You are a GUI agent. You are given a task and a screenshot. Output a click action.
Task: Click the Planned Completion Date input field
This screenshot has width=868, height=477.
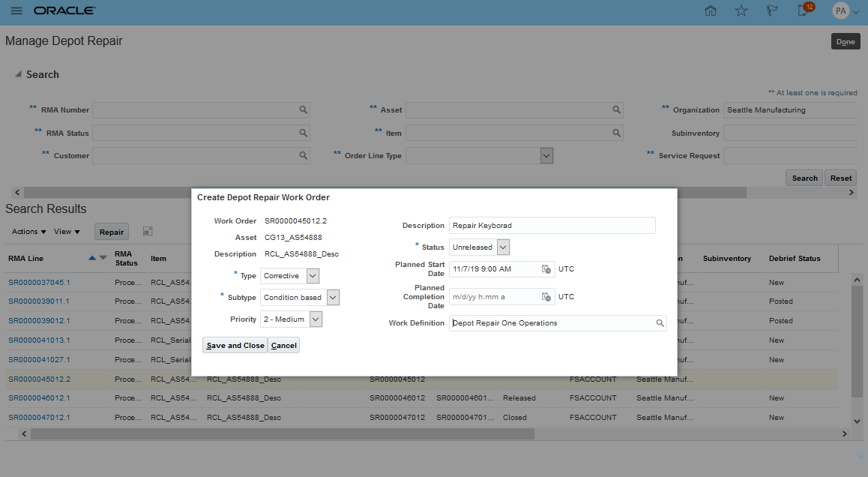[494, 297]
